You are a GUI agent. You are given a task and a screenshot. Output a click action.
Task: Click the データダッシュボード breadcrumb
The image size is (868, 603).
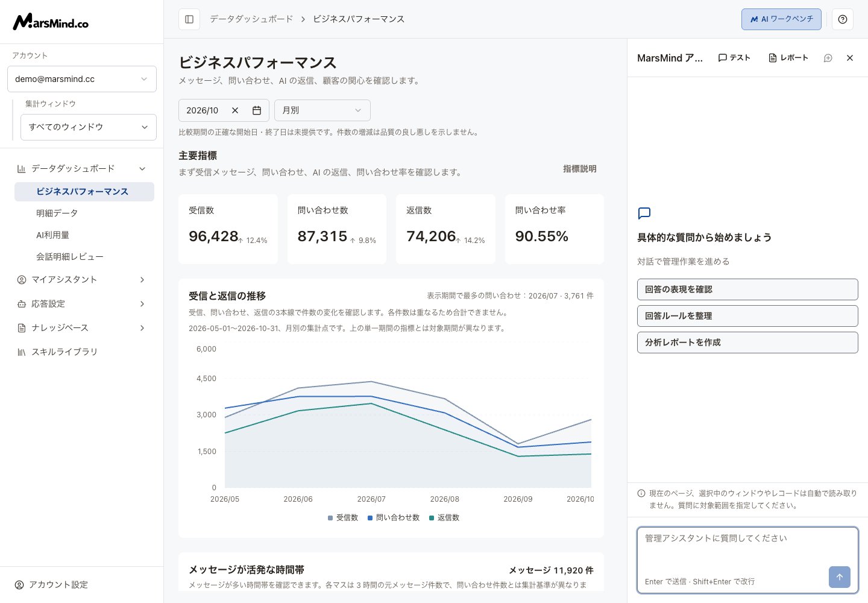coord(251,19)
